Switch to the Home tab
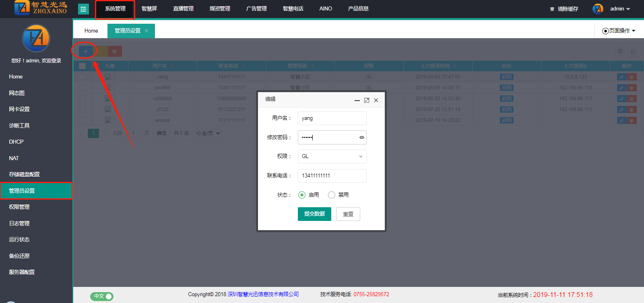Viewport: 644px width, 303px height. (x=91, y=31)
